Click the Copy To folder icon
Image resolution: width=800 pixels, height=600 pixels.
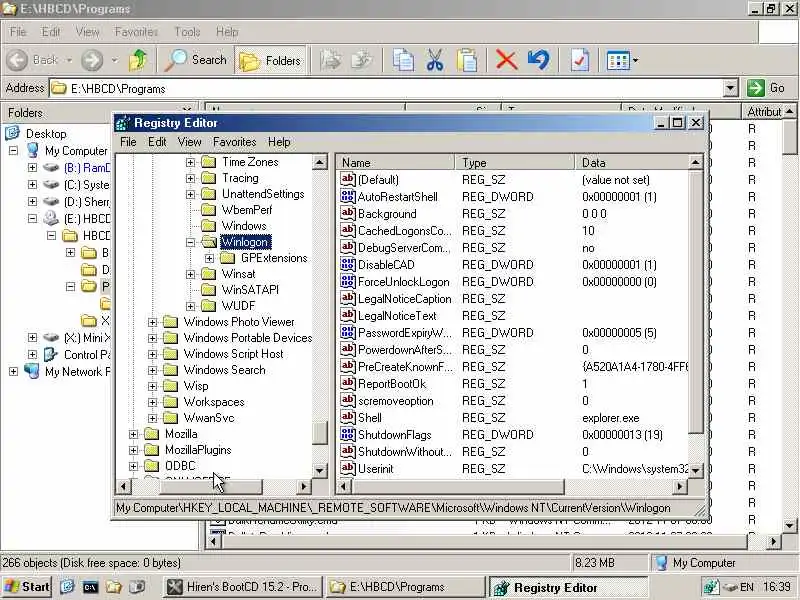pos(362,60)
